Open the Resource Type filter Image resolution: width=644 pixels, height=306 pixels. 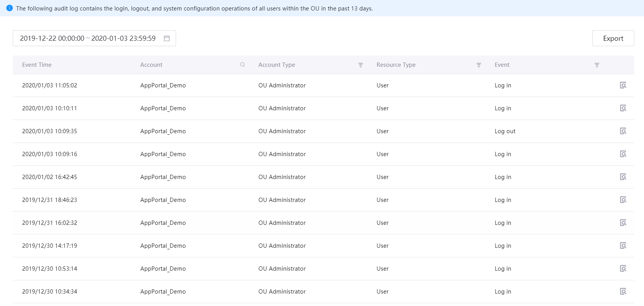pos(479,65)
